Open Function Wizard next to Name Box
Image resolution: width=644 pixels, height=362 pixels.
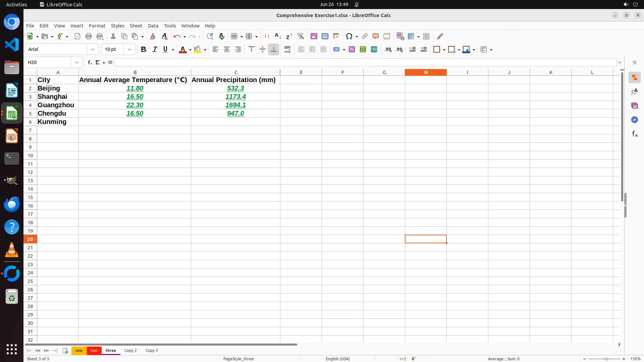pyautogui.click(x=90, y=62)
